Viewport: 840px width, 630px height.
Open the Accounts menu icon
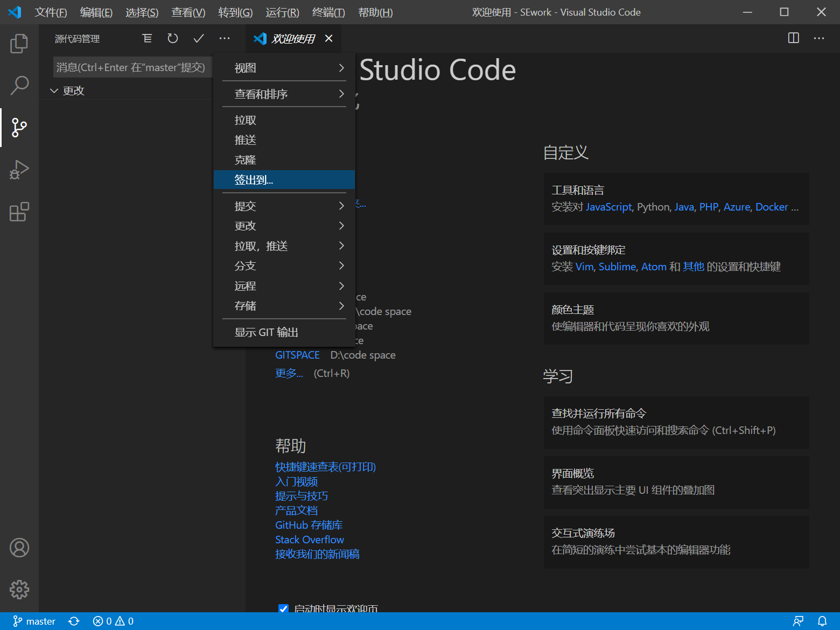pos(19,548)
